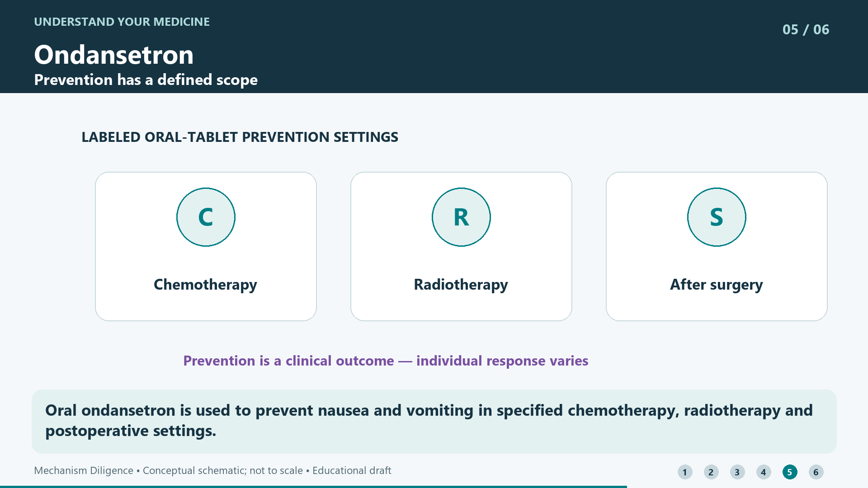Click the summary text starting 'Oral ondansetron is used'

tap(429, 420)
